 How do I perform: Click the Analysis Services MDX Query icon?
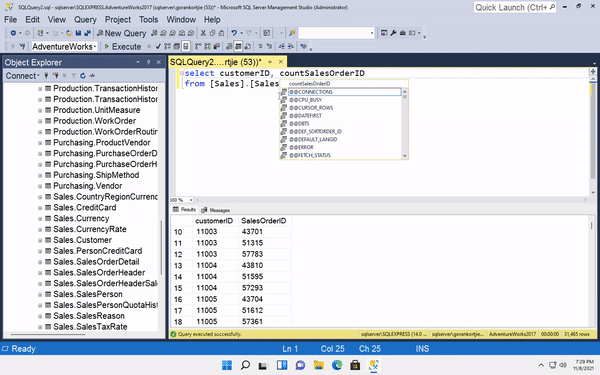(x=163, y=33)
